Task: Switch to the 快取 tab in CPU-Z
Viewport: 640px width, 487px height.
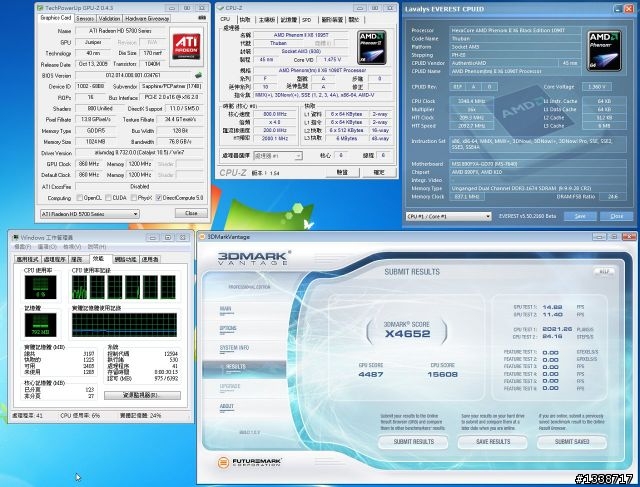Action: point(245,20)
